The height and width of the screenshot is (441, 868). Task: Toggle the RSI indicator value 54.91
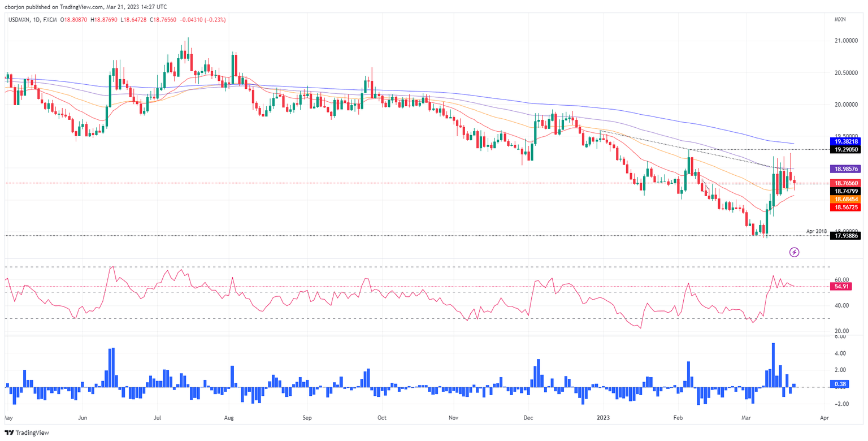[x=841, y=287]
